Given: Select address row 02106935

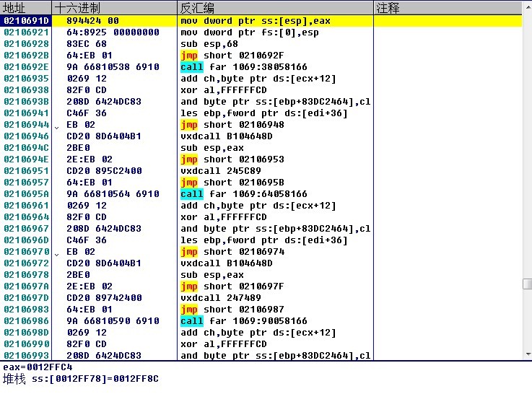Looking at the screenshot, I should click(x=26, y=79).
